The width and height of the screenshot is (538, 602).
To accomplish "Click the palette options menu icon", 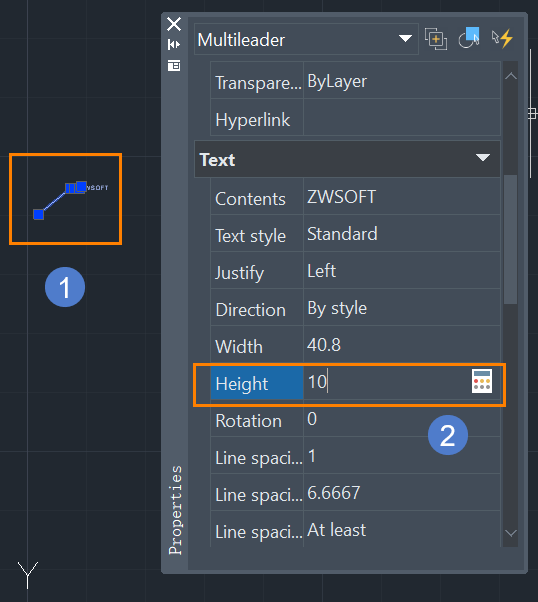I will [174, 66].
